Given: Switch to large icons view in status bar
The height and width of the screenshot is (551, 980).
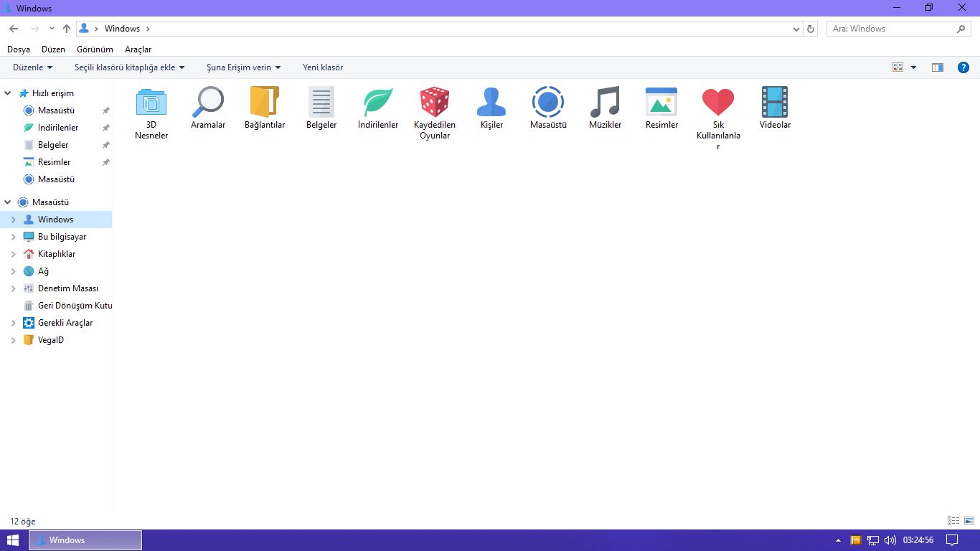Looking at the screenshot, I should coord(968,521).
